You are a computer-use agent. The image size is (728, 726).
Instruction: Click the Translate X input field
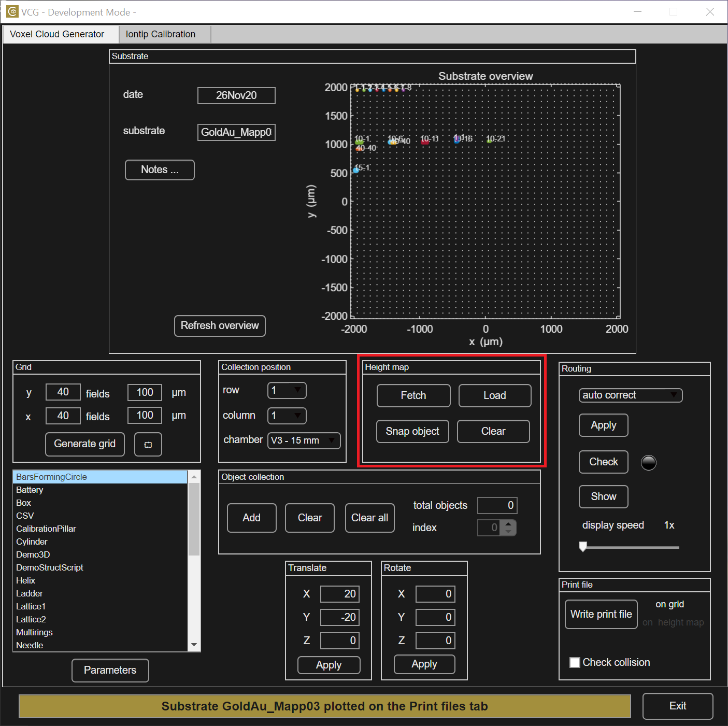tap(339, 594)
